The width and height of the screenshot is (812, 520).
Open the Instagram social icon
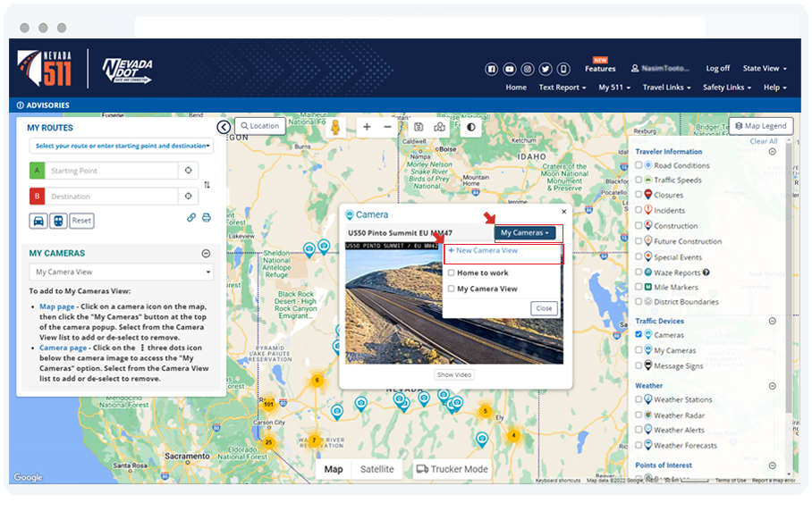pos(528,69)
